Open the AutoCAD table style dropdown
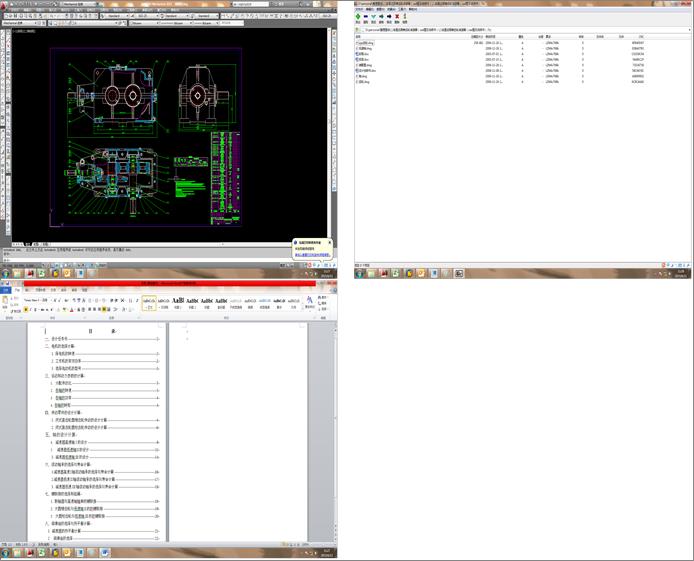The width and height of the screenshot is (694, 561). (x=175, y=16)
